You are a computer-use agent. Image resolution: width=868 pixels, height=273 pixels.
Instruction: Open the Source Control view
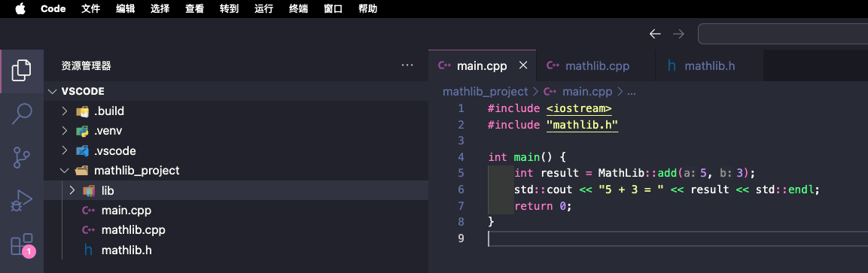[22, 157]
